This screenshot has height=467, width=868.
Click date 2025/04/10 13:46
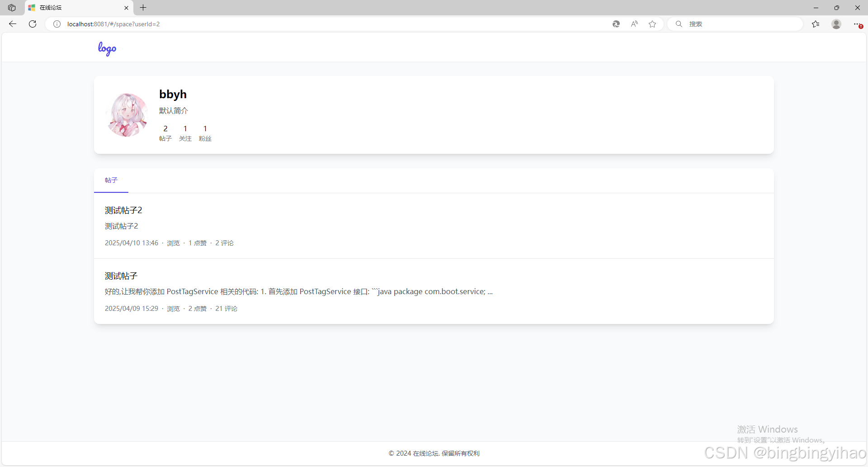132,243
